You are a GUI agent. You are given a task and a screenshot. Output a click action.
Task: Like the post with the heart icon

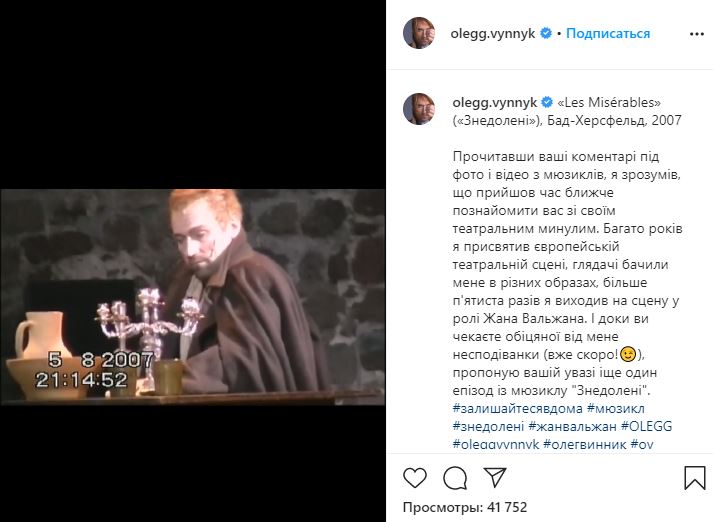415,478
